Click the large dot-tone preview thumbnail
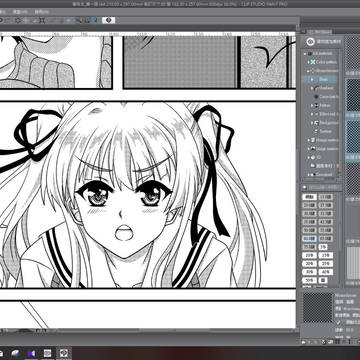This screenshot has height=360, width=360. tap(318, 308)
